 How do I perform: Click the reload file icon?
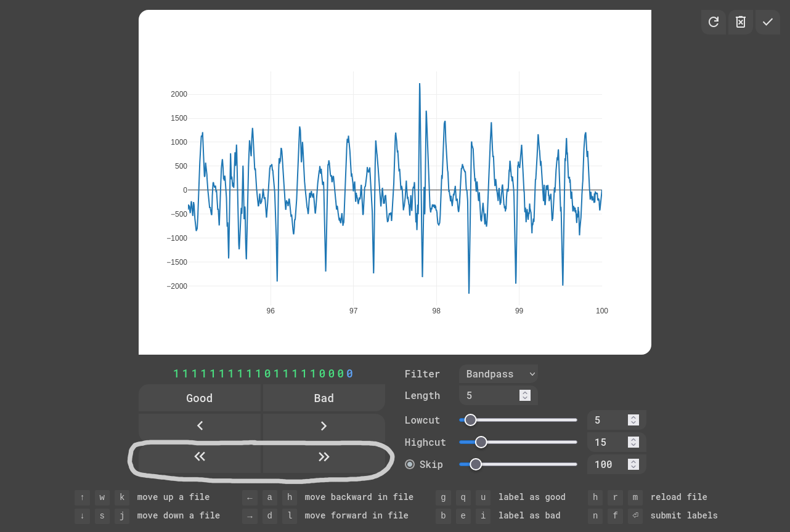tap(714, 22)
